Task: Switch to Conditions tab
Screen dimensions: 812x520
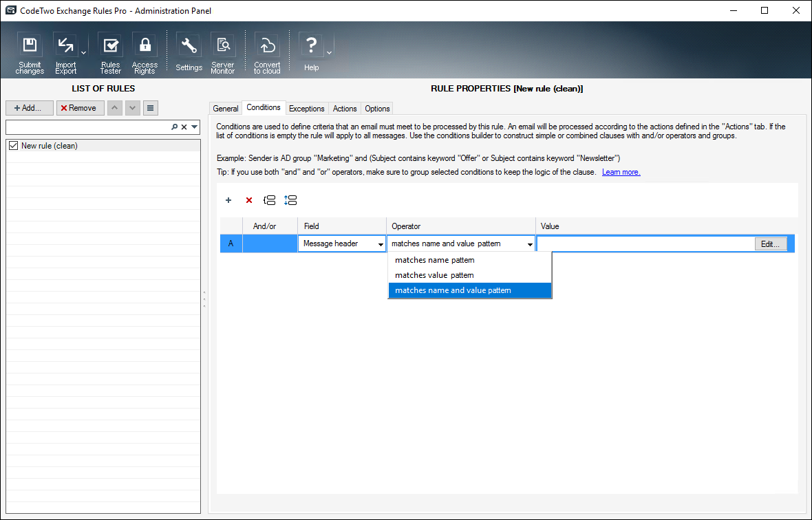Action: click(x=264, y=107)
